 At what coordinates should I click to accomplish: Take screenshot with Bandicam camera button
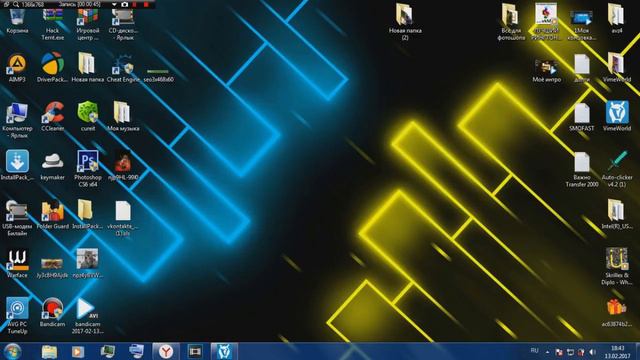point(124,4)
